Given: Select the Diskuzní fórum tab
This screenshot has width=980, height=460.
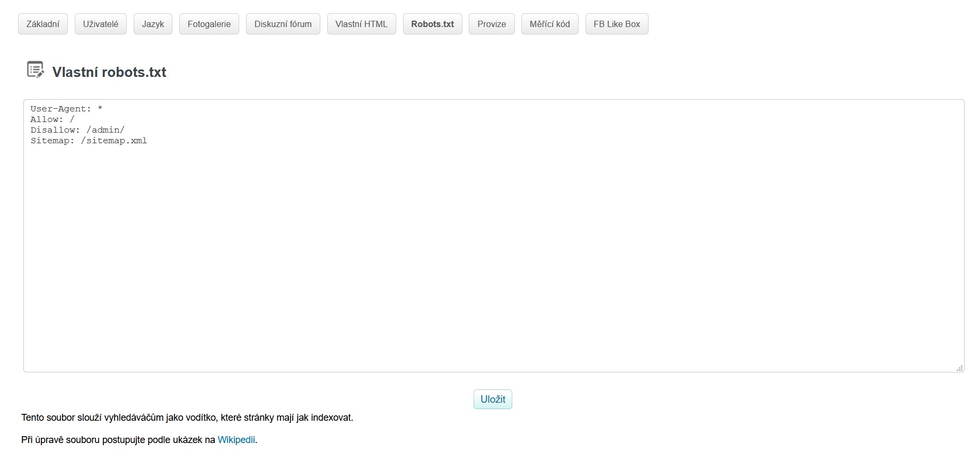Looking at the screenshot, I should point(283,24).
